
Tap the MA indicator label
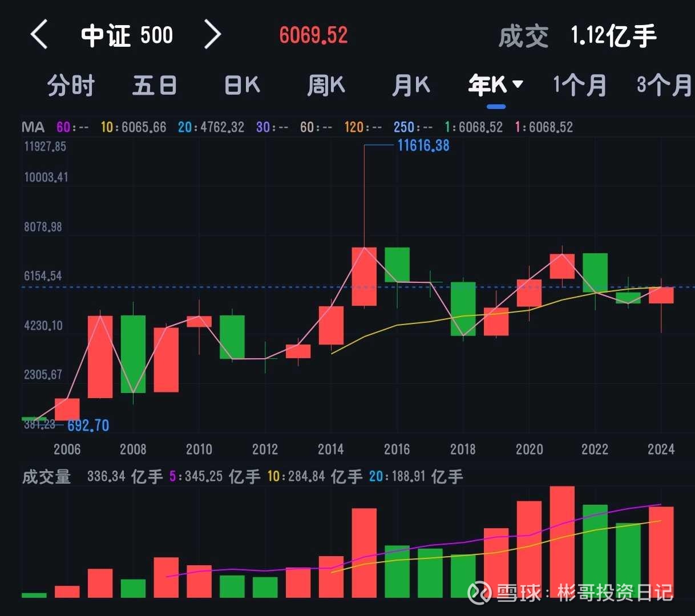tap(33, 127)
